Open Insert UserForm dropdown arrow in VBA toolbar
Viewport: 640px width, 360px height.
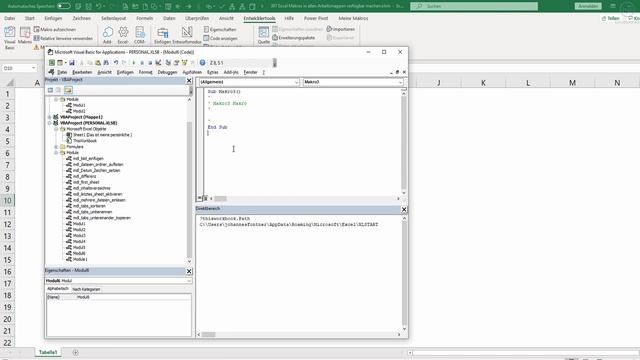[65, 62]
